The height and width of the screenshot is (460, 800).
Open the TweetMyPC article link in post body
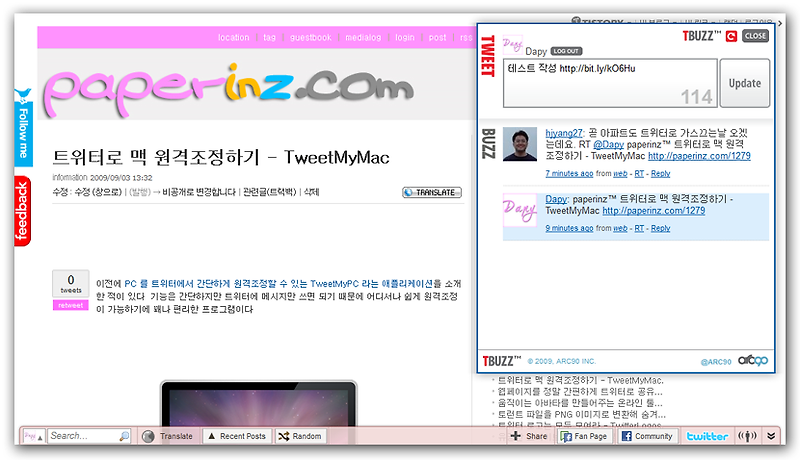point(279,284)
